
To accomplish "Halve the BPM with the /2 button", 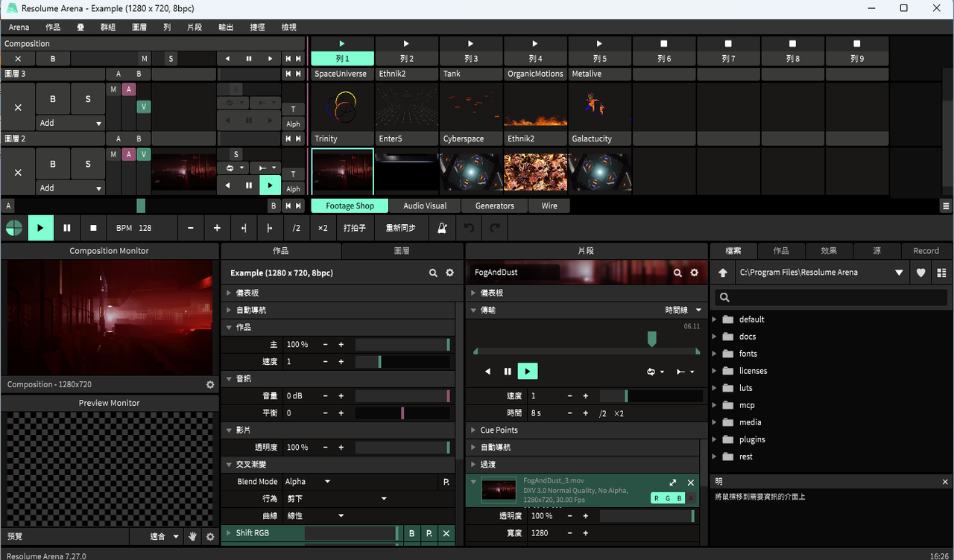I will coord(297,228).
